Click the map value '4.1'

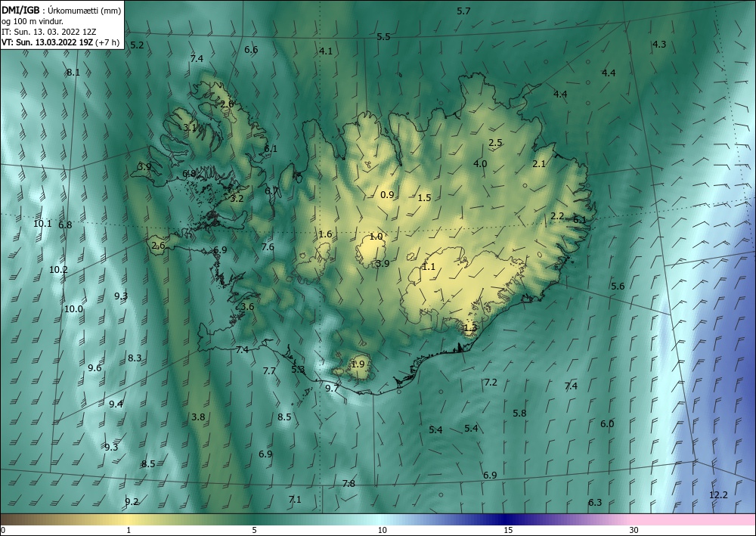click(326, 51)
